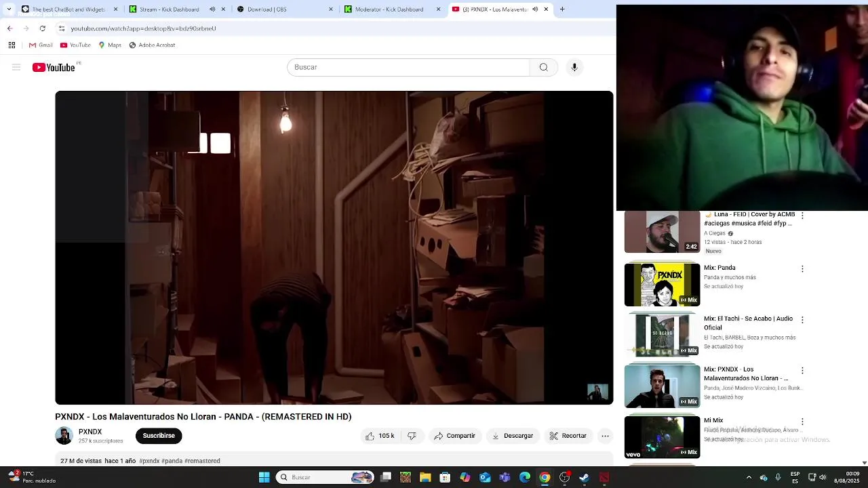This screenshot has width=868, height=488.
Task: Click the #remastered hashtag
Action: [202, 461]
